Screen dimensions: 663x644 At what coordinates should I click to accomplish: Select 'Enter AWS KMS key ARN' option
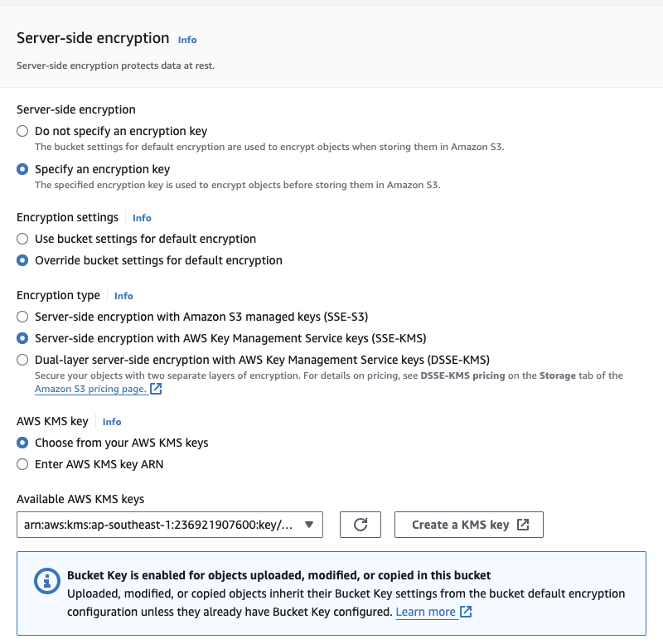(22, 464)
